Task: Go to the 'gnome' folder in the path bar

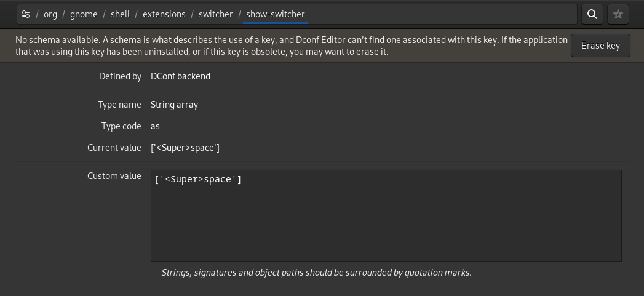Action: pos(84,14)
